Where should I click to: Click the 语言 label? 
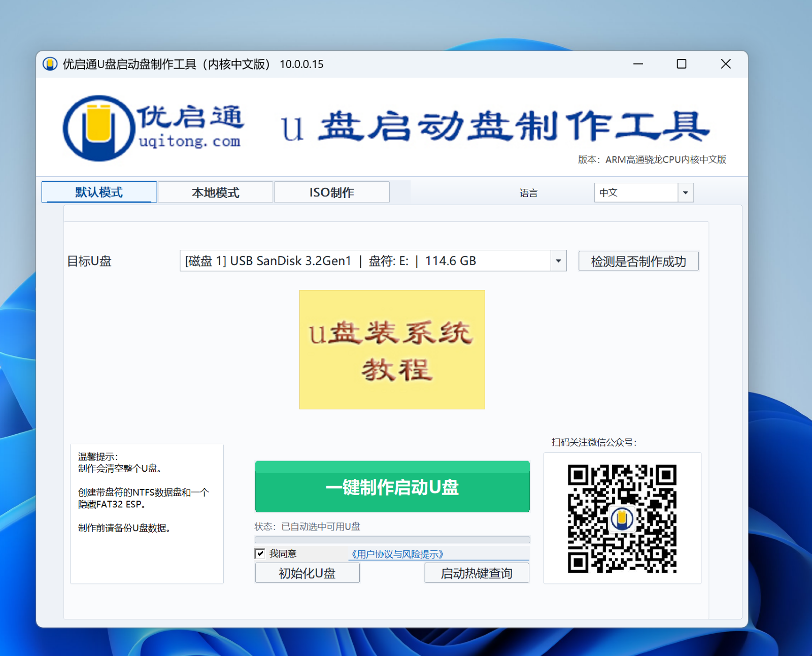[x=528, y=193]
